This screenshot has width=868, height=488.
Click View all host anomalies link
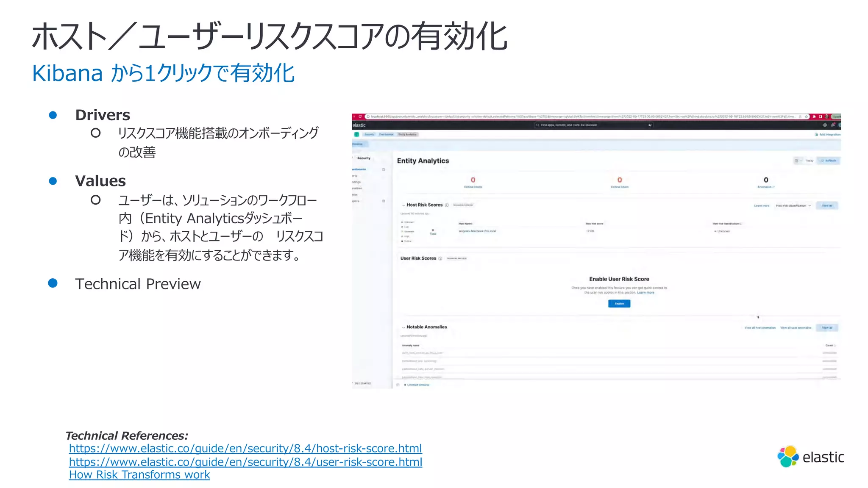point(760,328)
